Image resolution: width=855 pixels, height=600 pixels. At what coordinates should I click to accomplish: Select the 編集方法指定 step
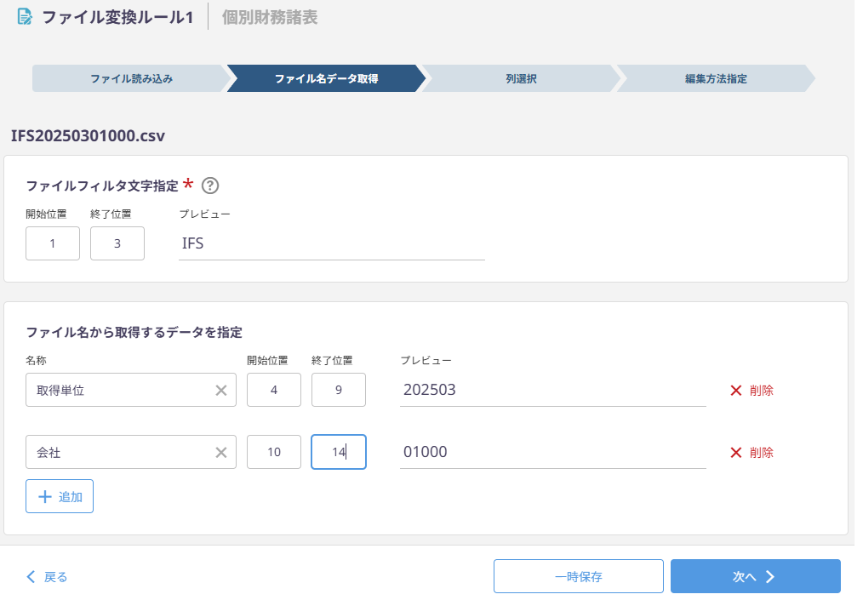coord(715,79)
